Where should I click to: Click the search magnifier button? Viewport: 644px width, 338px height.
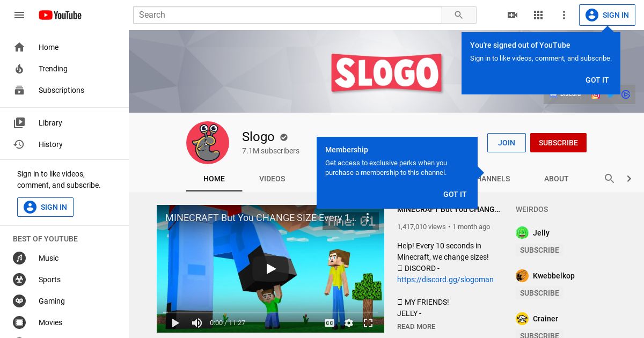click(459, 15)
